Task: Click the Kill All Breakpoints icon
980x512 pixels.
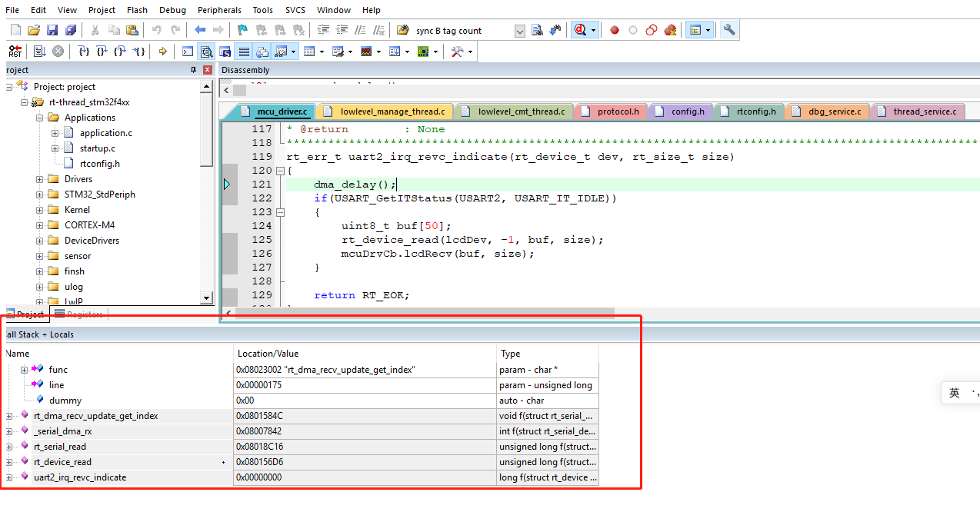Action: [x=670, y=31]
